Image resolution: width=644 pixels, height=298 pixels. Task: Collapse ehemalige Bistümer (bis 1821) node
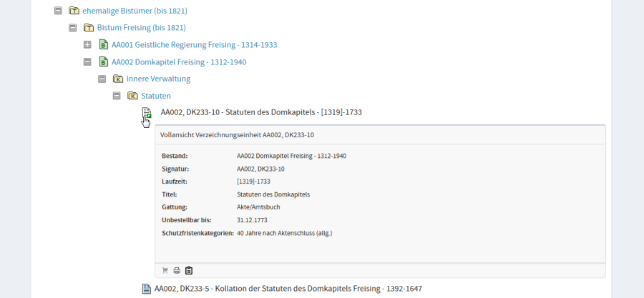tap(58, 11)
